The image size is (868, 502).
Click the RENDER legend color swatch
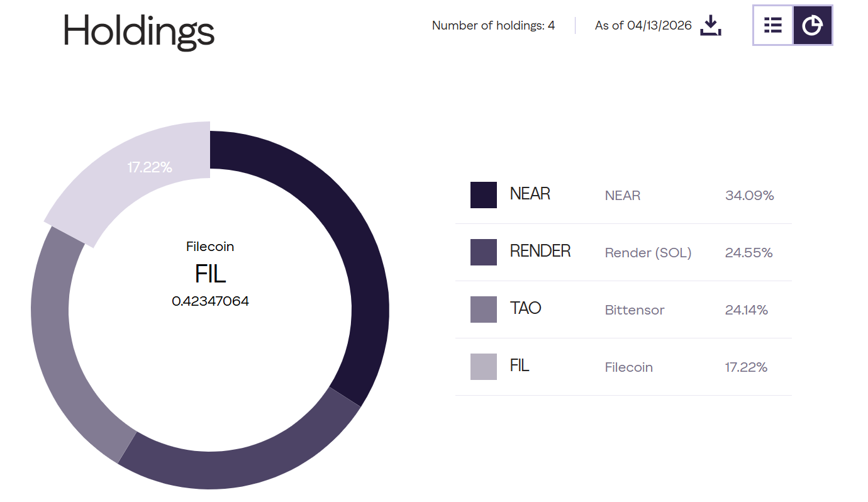point(483,252)
